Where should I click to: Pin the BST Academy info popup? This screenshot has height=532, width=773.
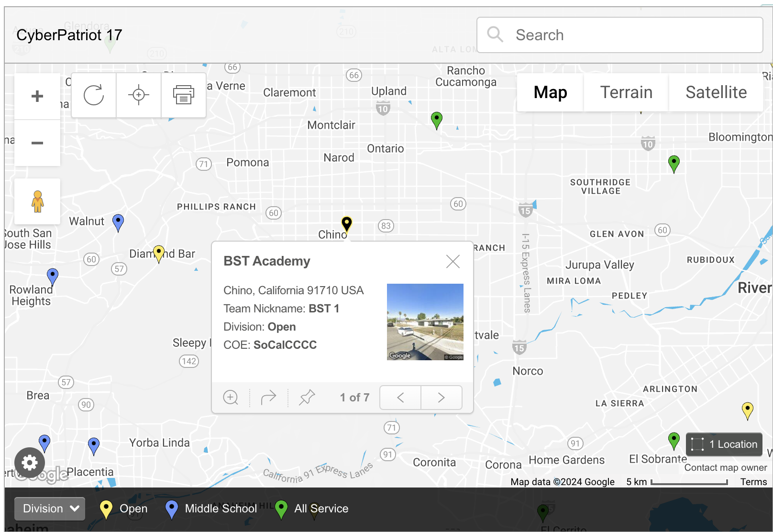point(307,398)
